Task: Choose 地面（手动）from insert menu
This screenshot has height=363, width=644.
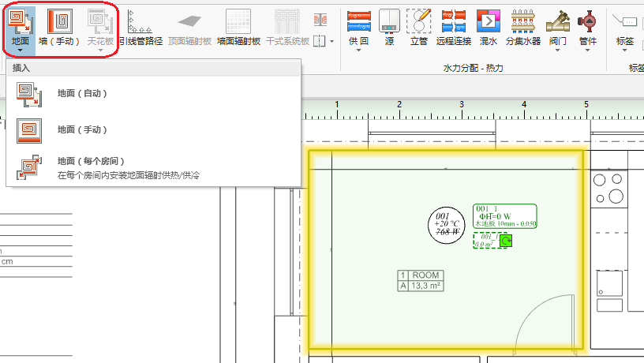Action: click(82, 129)
